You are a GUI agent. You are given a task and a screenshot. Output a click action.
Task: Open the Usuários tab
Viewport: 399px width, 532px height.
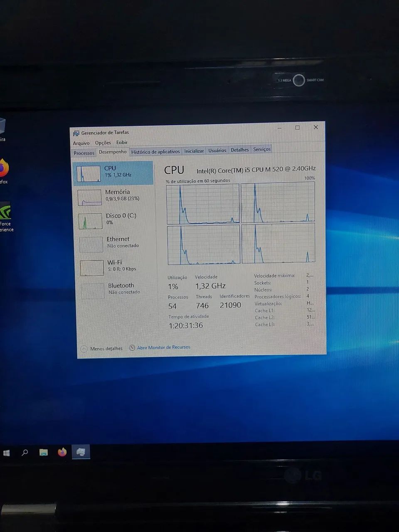coord(217,150)
